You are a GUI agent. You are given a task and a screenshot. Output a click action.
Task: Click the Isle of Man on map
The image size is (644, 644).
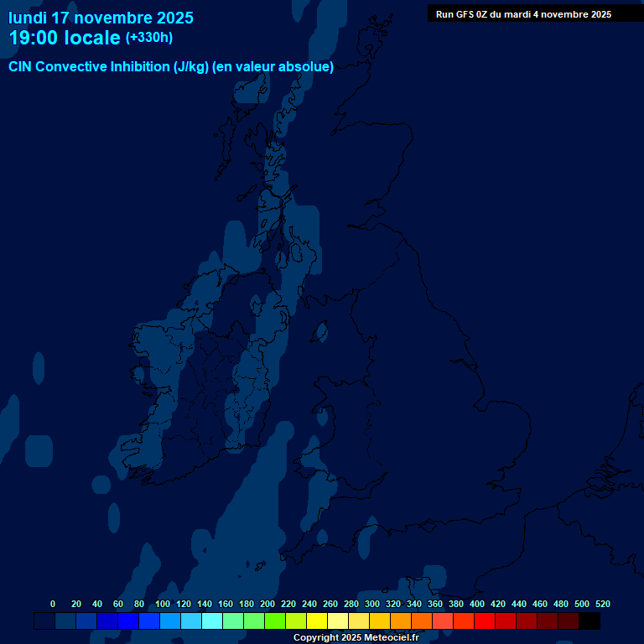(319, 331)
